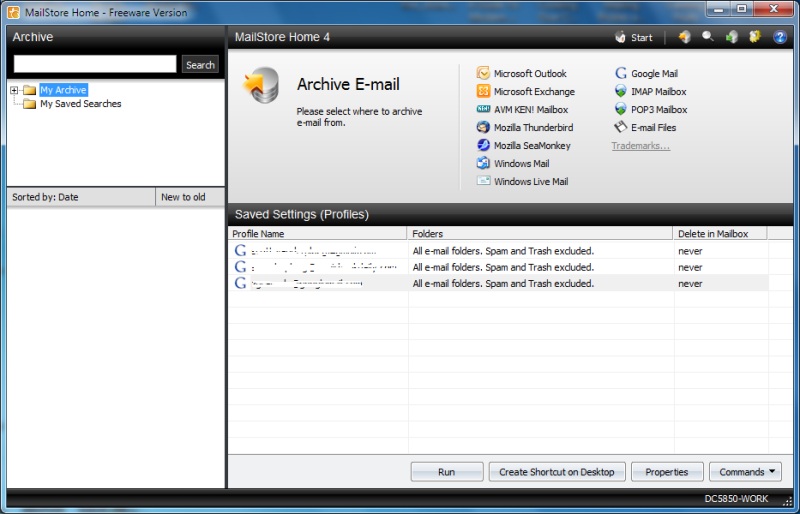Select the third Google Mail profile row

click(x=498, y=283)
